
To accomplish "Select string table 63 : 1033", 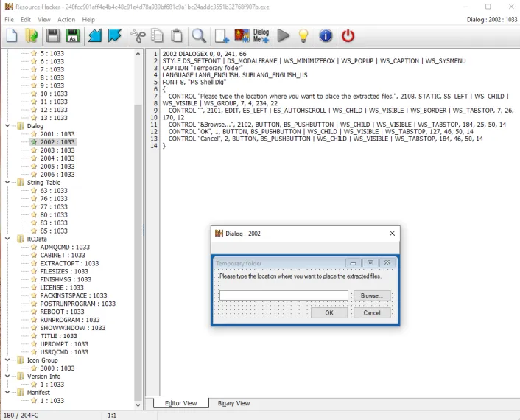I will tap(54, 191).
